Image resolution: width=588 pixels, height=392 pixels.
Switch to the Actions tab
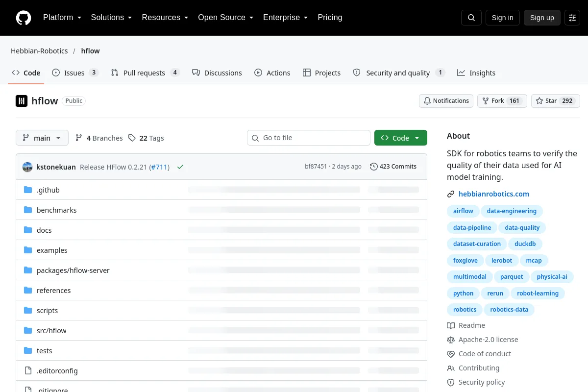click(x=272, y=73)
